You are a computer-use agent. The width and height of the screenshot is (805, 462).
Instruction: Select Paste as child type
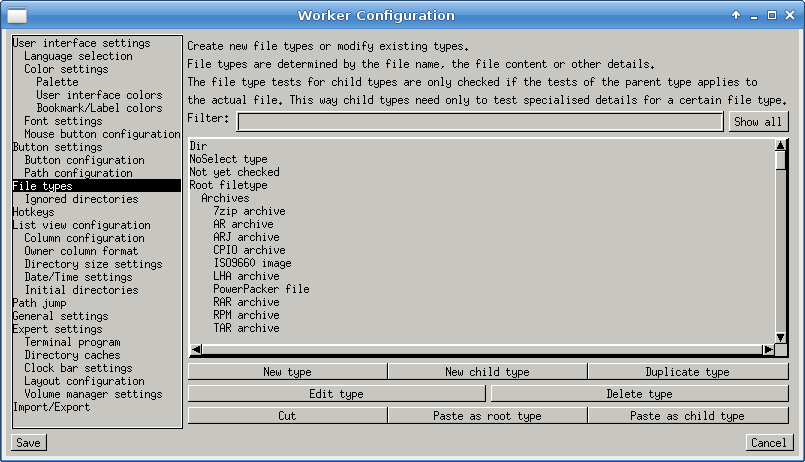(687, 416)
